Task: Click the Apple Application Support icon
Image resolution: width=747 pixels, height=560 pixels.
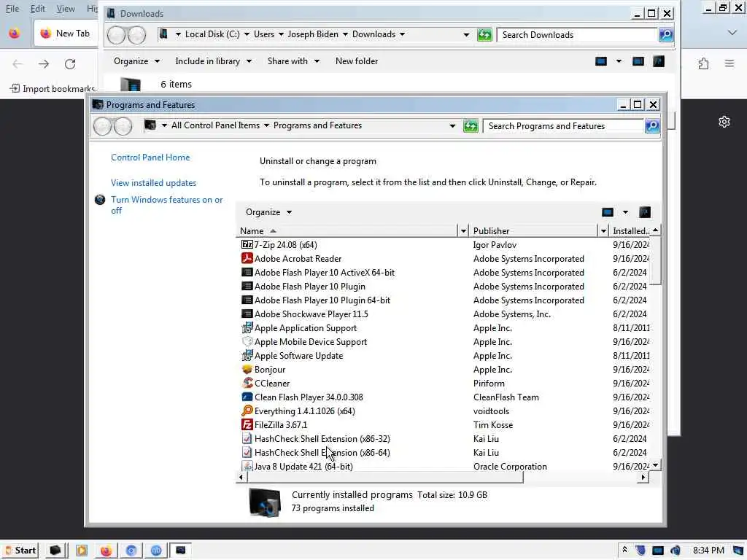Action: point(247,327)
